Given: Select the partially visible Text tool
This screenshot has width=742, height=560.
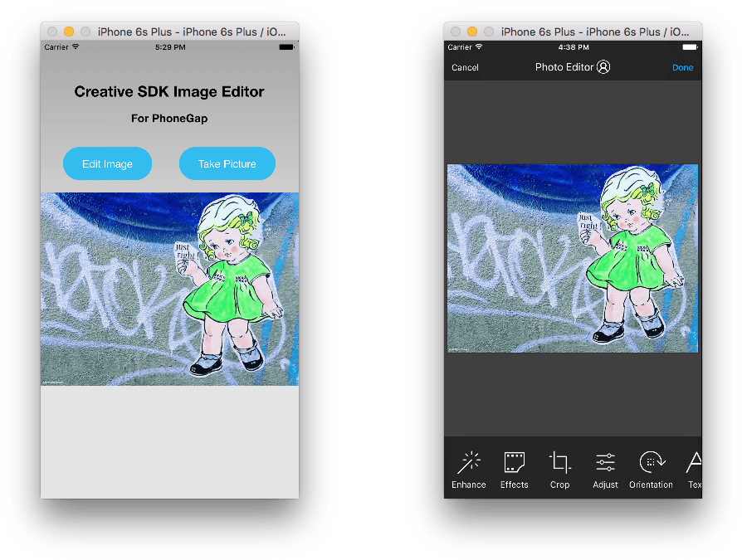Looking at the screenshot, I should pos(694,470).
